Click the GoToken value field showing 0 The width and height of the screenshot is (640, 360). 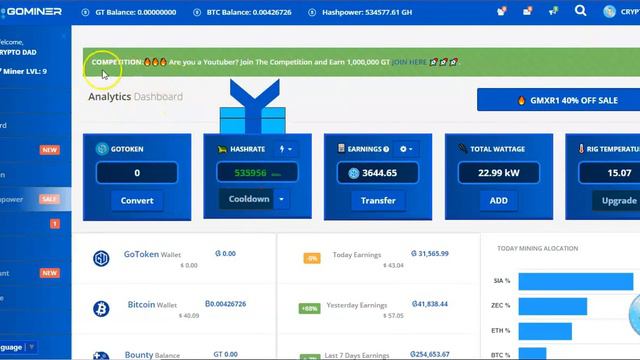pyautogui.click(x=137, y=173)
